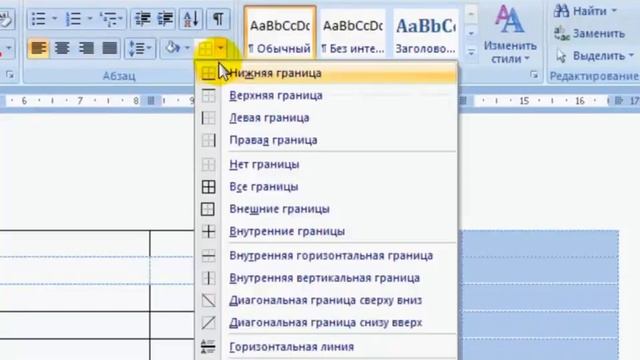Apply Диагональная граница снизу вверх
Image resolution: width=640 pixels, height=360 pixels.
[326, 323]
